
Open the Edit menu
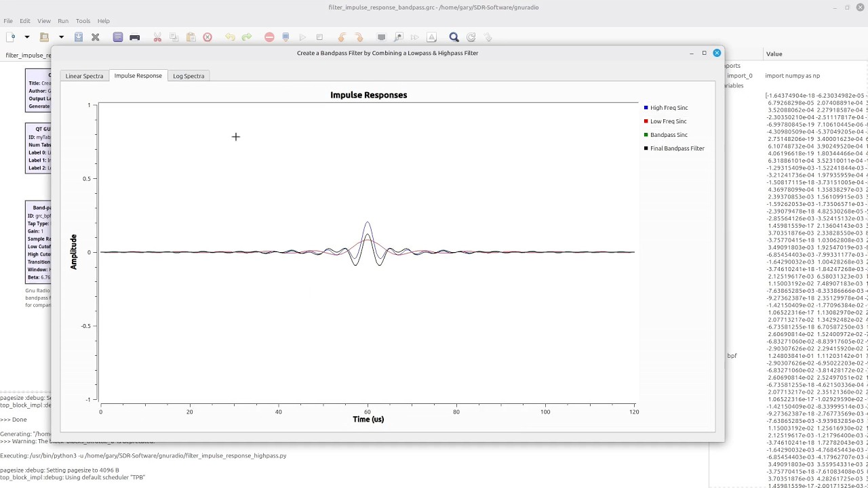point(25,21)
